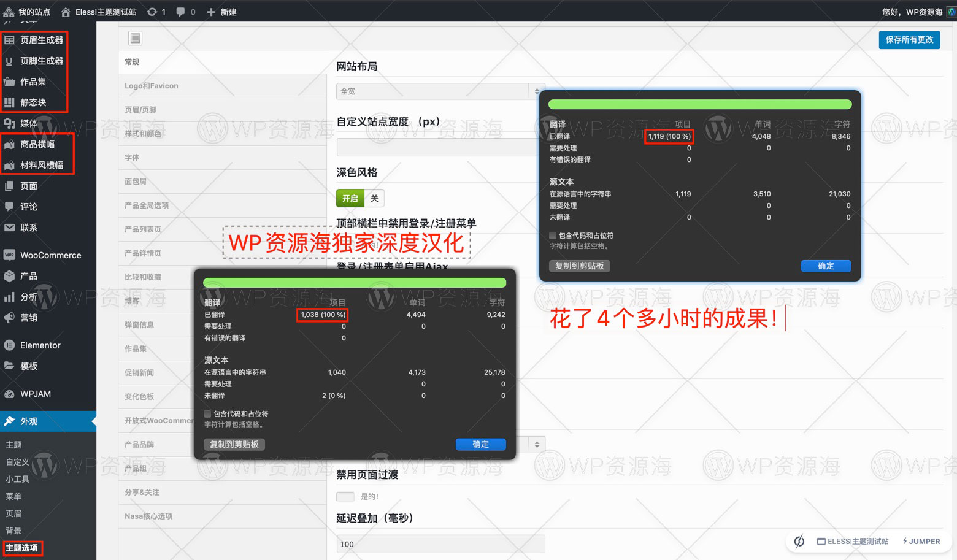Open the 产品列表页 options tab
Viewport: 957px width, 560px height.
(223, 229)
